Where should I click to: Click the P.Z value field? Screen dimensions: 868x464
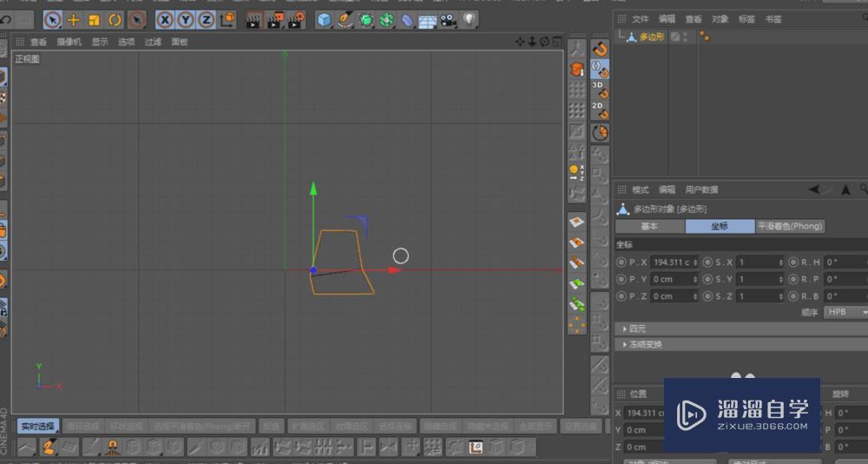coord(674,296)
